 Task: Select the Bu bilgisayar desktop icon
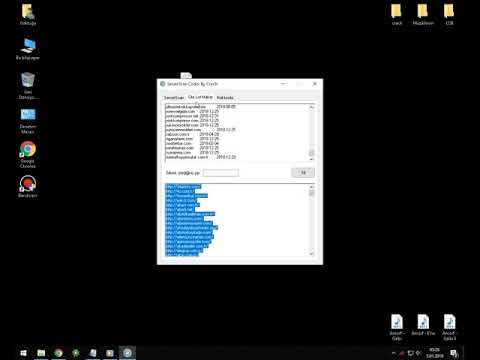click(28, 49)
